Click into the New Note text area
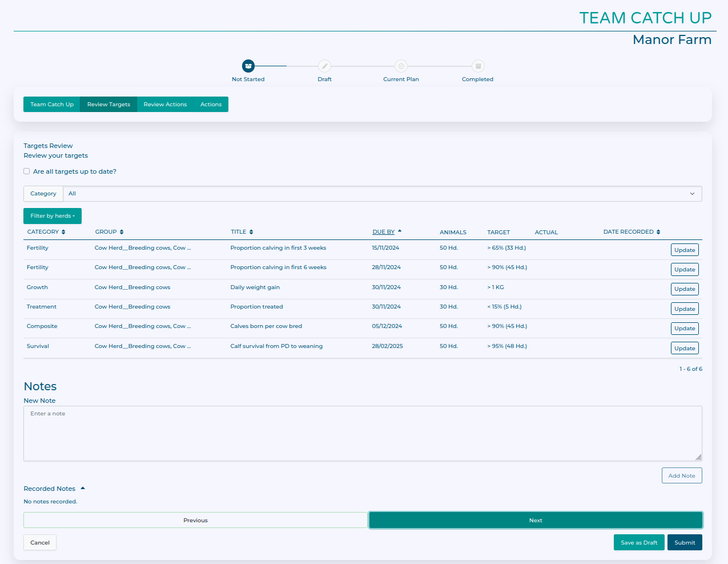Screen dimensions: 728x564 [362, 433]
